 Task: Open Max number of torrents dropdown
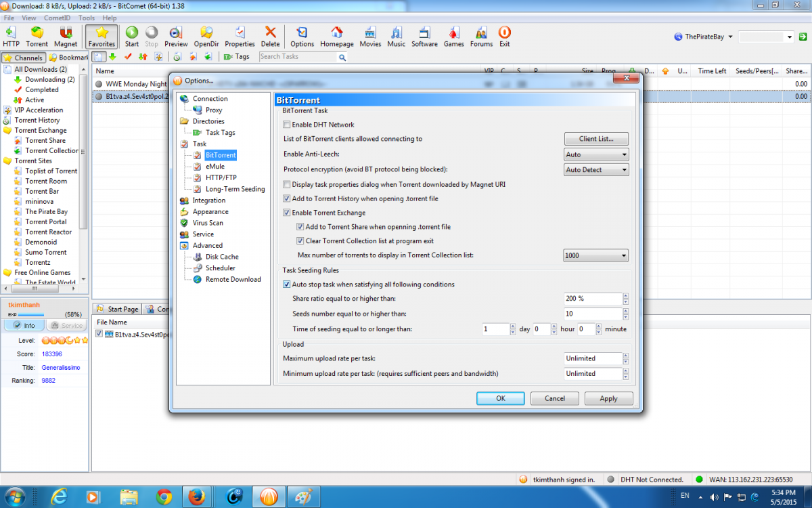(x=596, y=256)
